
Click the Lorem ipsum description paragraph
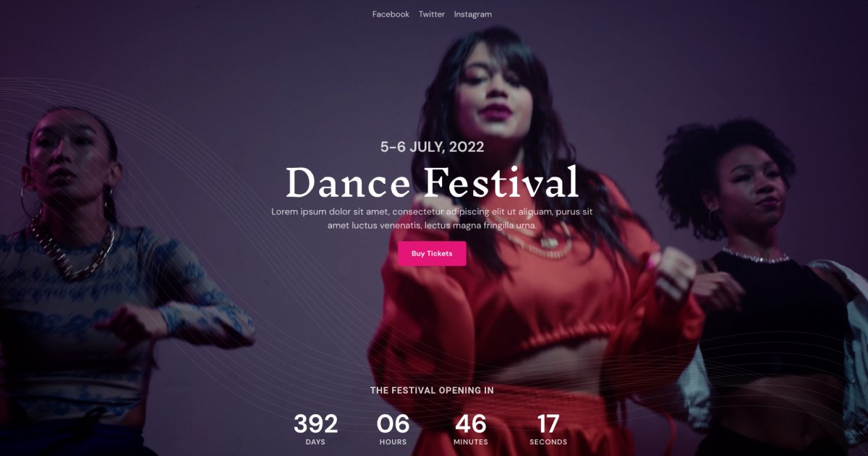pyautogui.click(x=433, y=219)
